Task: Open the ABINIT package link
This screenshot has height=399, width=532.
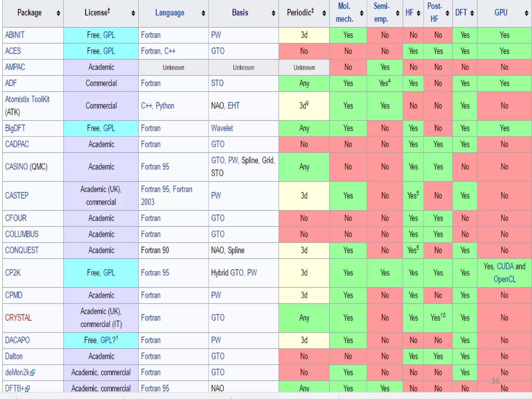Action: (15, 35)
